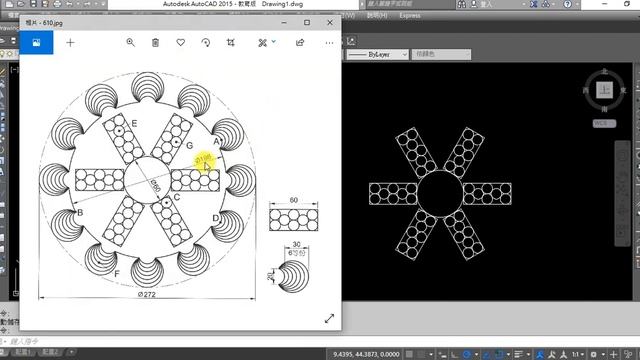Image resolution: width=640 pixels, height=360 pixels.
Task: Open the AutoCAD help question mark icon
Action: click(567, 4)
